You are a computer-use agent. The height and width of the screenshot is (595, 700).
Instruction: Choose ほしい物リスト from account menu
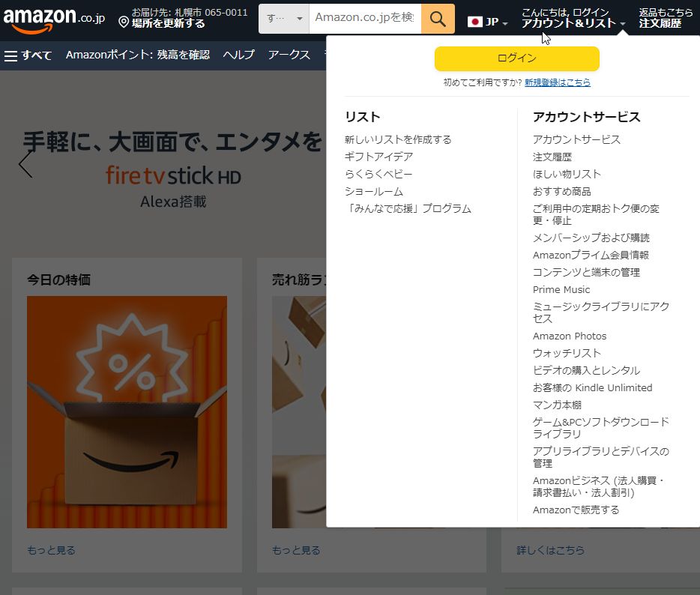point(567,174)
